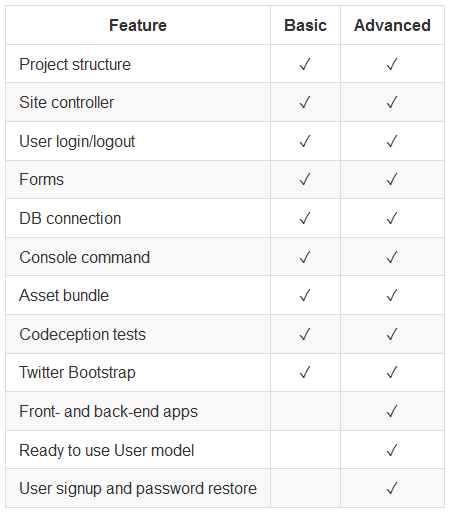The image size is (451, 515).
Task: Click the Advanced checkmark for Codeception tests
Action: [x=392, y=334]
